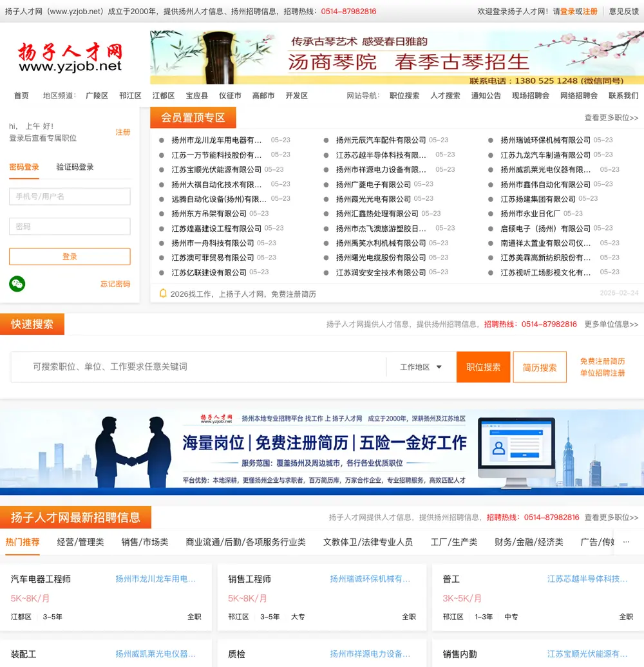This screenshot has width=644, height=667.
Task: Switch to the 密码登录 tab
Action: pos(24,167)
